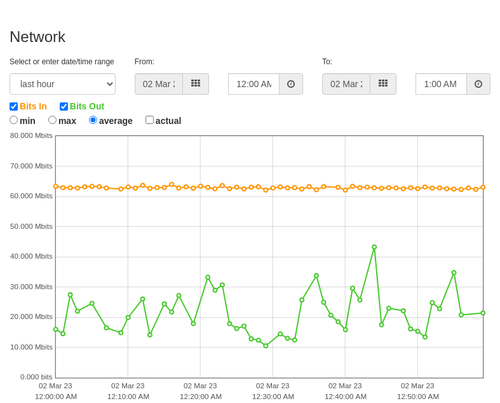Screen dimensions: 500x403
Task: Click the Bits Out peak point near 43 Mbits
Action: coord(374,247)
